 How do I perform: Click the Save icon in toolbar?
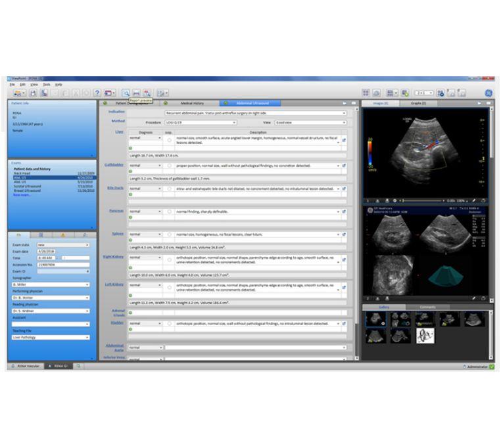pos(32,94)
